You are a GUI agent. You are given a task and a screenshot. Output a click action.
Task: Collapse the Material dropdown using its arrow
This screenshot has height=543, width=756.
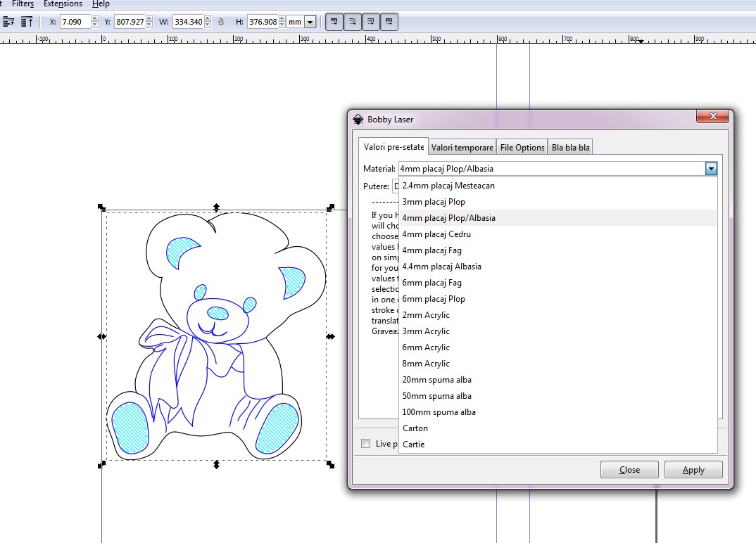pyautogui.click(x=711, y=169)
